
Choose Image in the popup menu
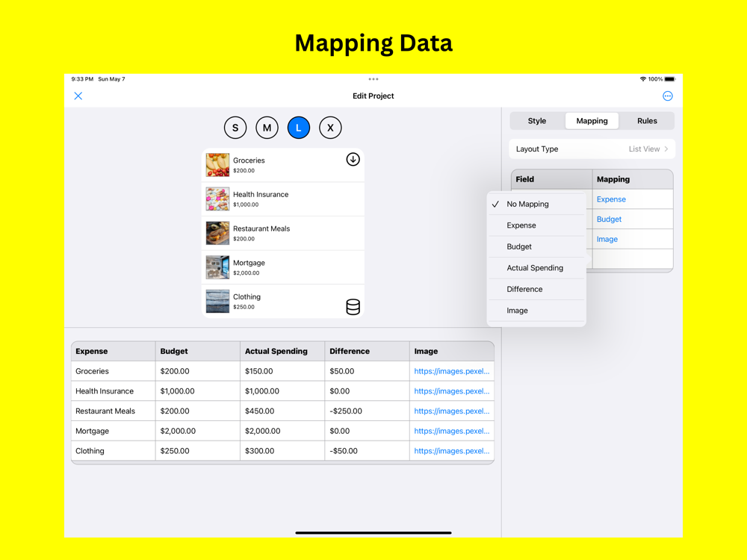tap(536, 311)
